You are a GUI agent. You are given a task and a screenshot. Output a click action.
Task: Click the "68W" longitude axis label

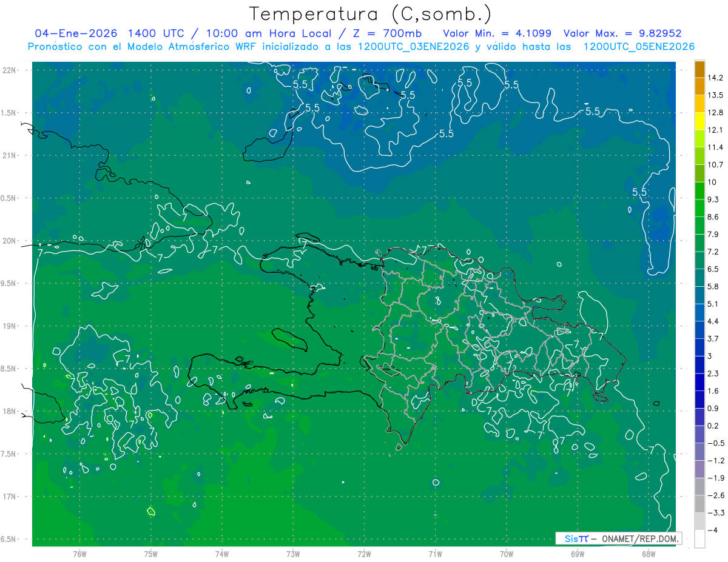click(x=649, y=554)
